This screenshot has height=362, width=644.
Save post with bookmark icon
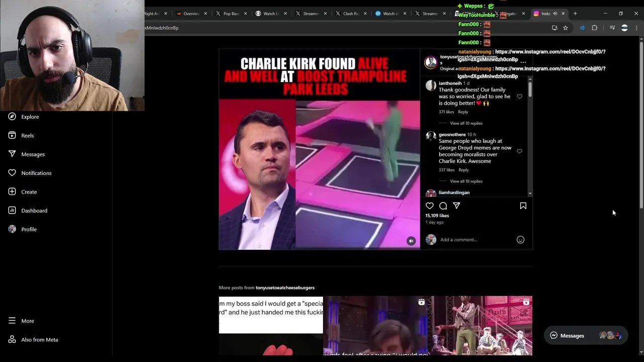pos(523,206)
